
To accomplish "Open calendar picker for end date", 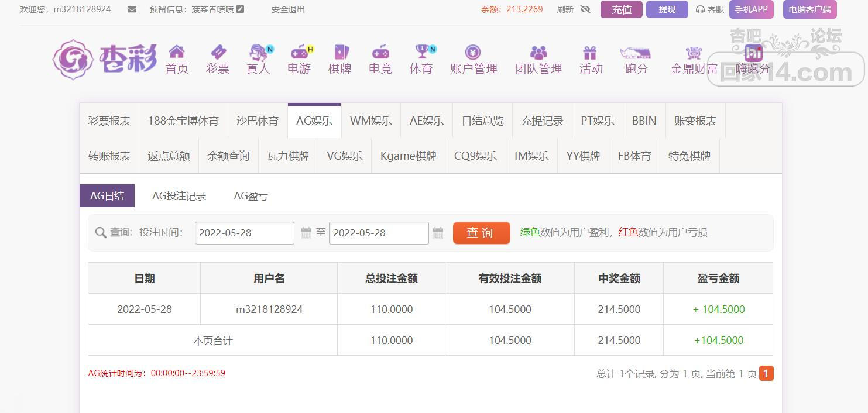I will coord(438,233).
